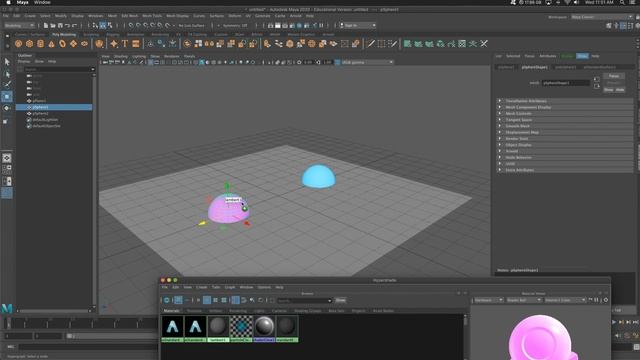Create a polygon torus from the shelf
640x360 pixels.
(62, 44)
